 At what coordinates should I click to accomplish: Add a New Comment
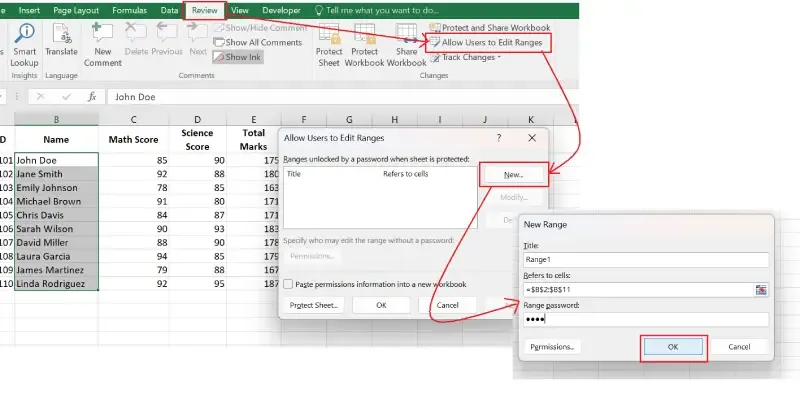(x=103, y=45)
